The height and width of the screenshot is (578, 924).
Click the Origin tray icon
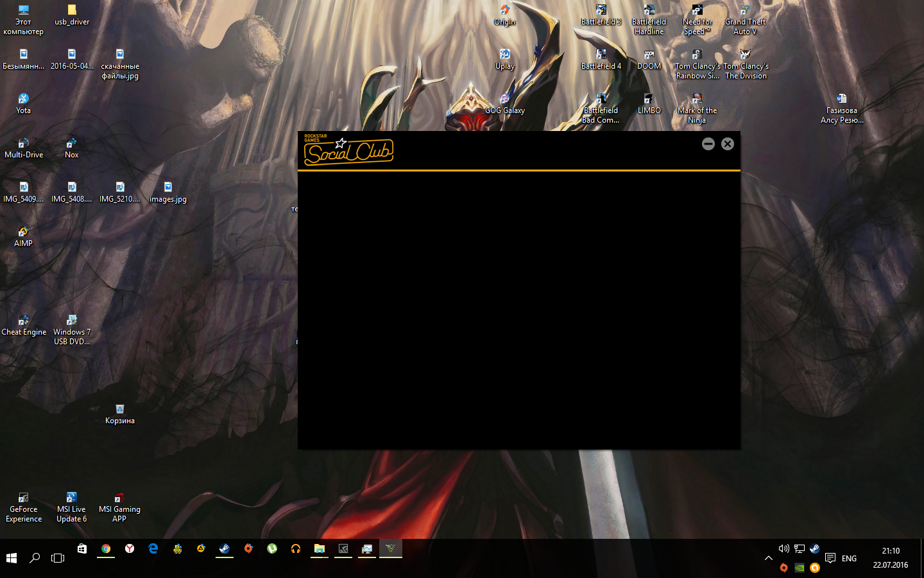click(x=783, y=568)
